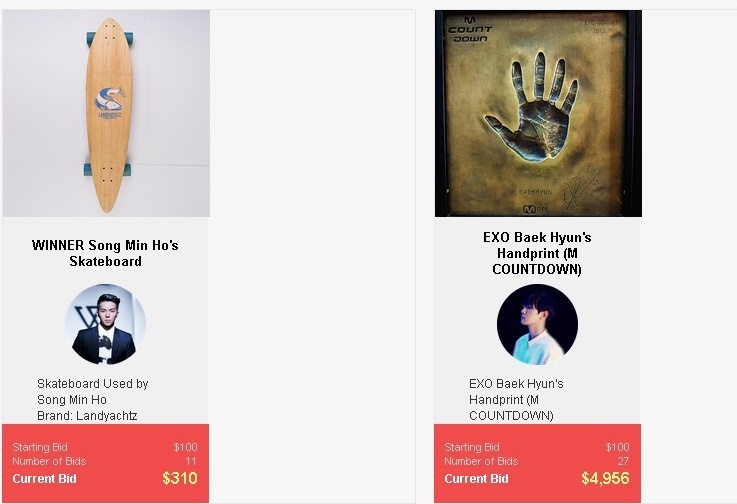Click the skateboard's Starting Bid $100 row

pyautogui.click(x=105, y=447)
